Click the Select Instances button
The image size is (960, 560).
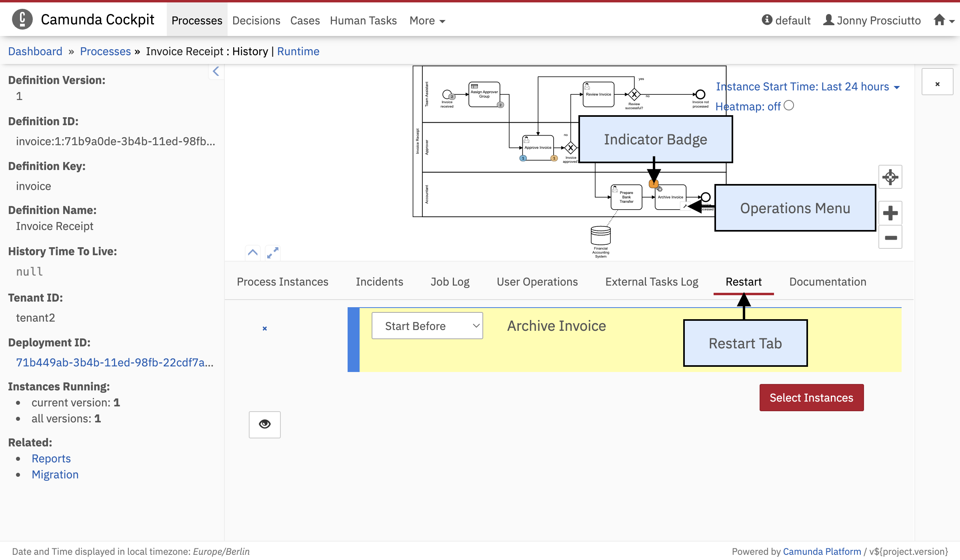coord(812,398)
